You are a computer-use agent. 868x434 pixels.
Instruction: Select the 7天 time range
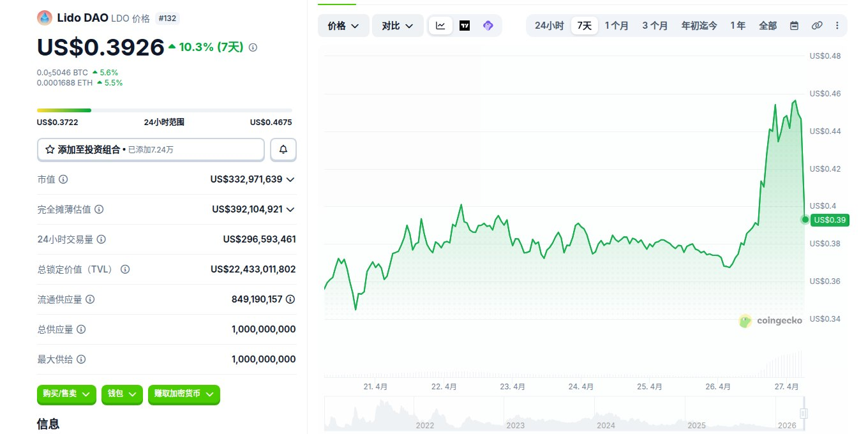point(585,26)
